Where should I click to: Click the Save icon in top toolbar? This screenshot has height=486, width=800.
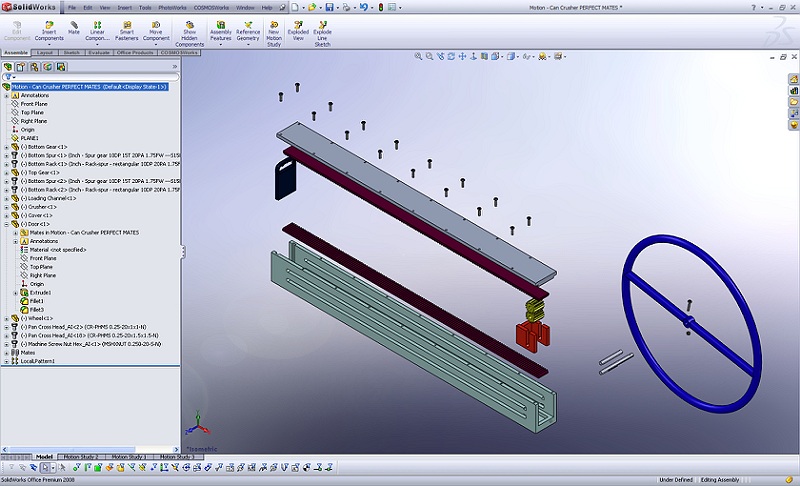pyautogui.click(x=329, y=7)
